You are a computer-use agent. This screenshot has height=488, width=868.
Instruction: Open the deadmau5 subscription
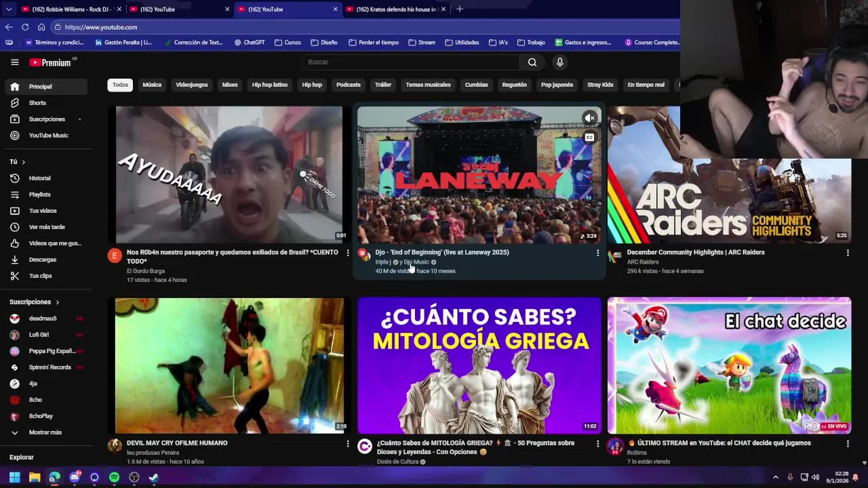coord(47,319)
